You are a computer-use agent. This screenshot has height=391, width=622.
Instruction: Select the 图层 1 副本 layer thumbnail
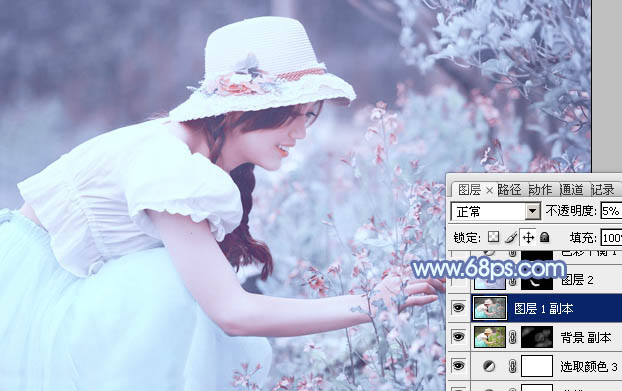[490, 308]
